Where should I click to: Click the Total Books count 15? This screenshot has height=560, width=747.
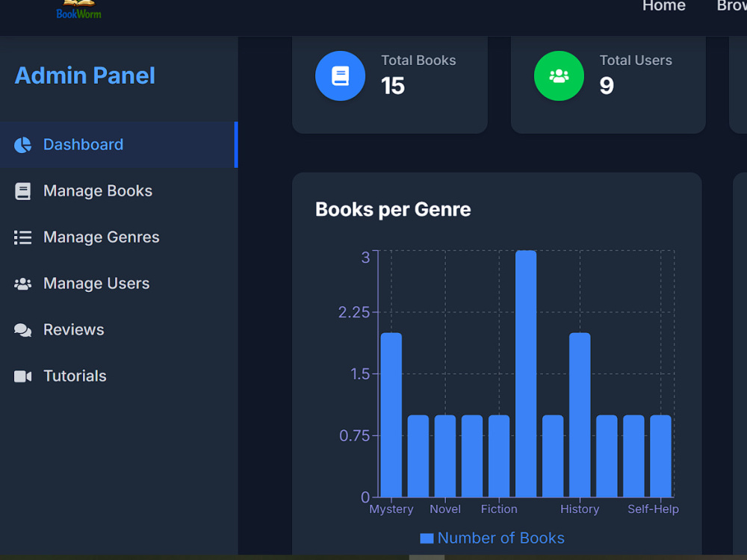393,86
